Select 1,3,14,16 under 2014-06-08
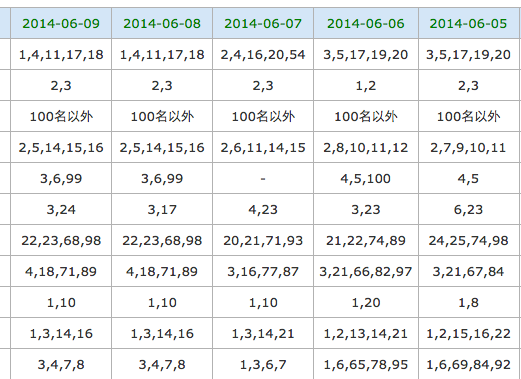 coord(162,333)
